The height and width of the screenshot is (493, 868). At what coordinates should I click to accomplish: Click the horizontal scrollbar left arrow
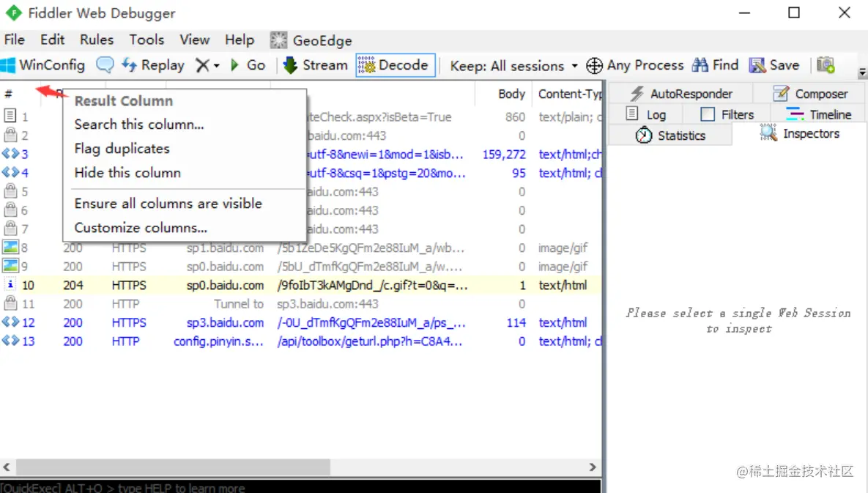7,467
